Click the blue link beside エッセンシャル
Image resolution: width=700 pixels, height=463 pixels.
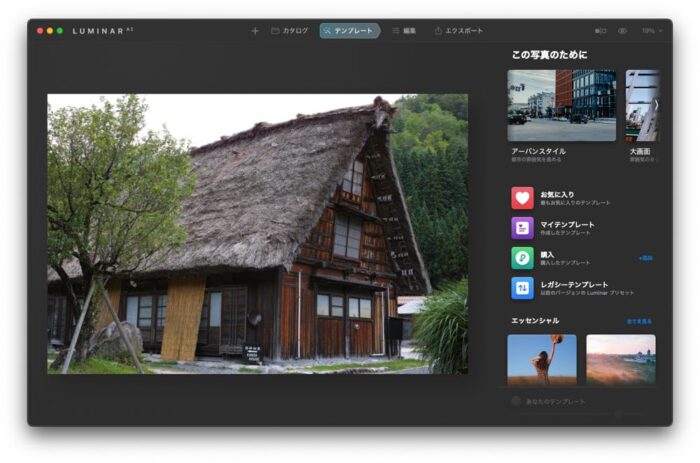point(639,321)
